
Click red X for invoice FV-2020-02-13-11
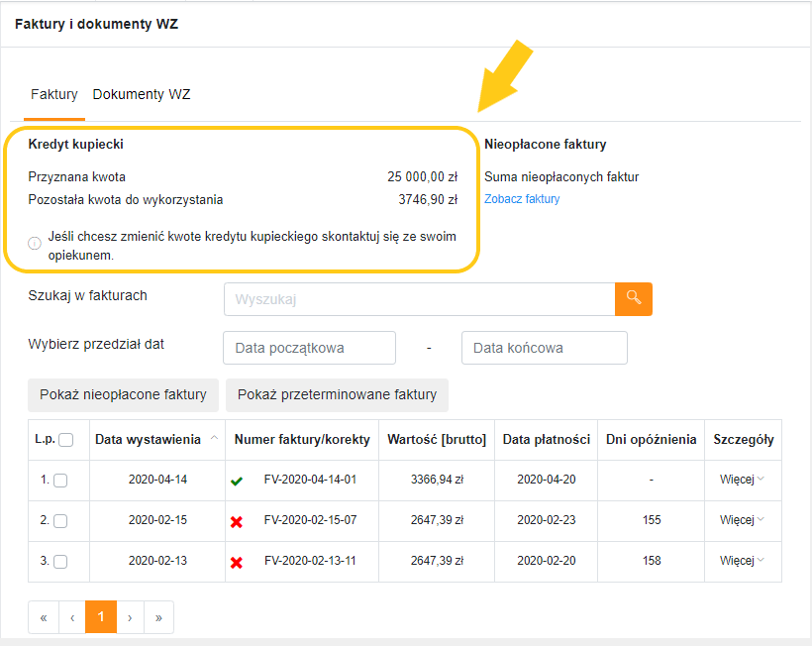click(237, 562)
